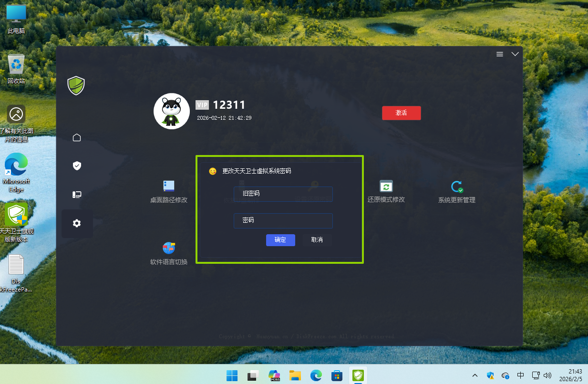Select the disk management sidebar icon
The height and width of the screenshot is (384, 588).
77,195
